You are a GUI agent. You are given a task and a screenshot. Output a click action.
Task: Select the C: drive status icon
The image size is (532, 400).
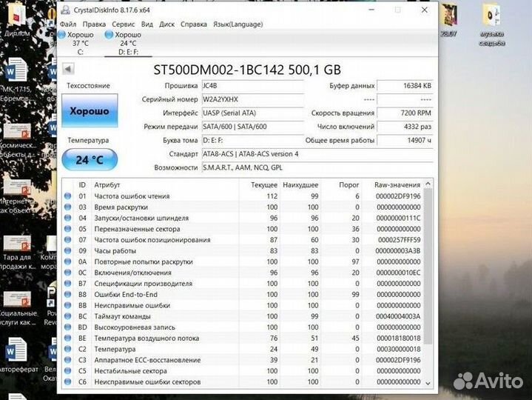(62, 35)
